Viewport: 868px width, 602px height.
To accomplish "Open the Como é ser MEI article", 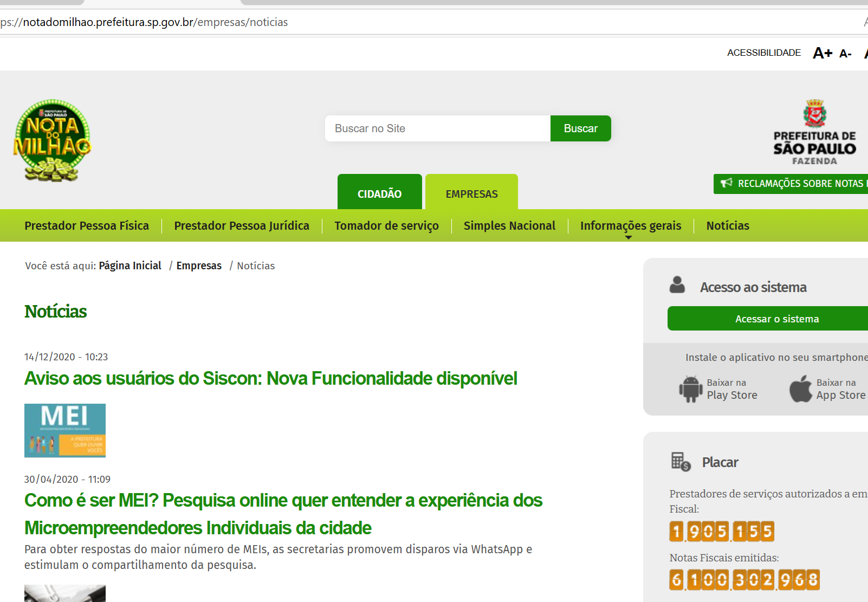I will [x=283, y=514].
